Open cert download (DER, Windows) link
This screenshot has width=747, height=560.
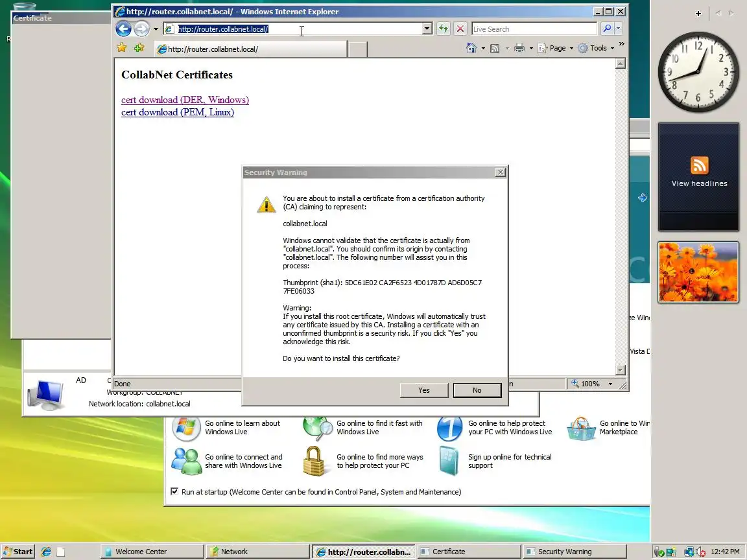[x=185, y=100]
